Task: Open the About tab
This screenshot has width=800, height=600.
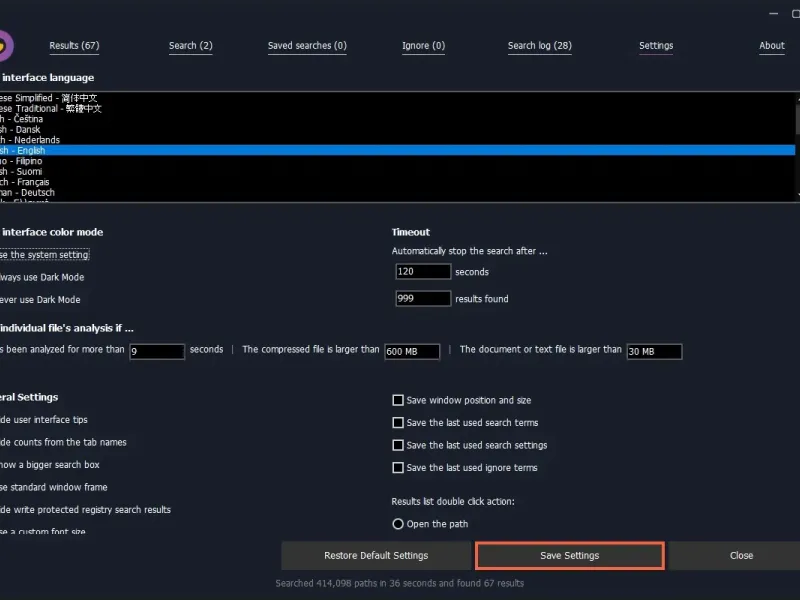Action: point(771,45)
